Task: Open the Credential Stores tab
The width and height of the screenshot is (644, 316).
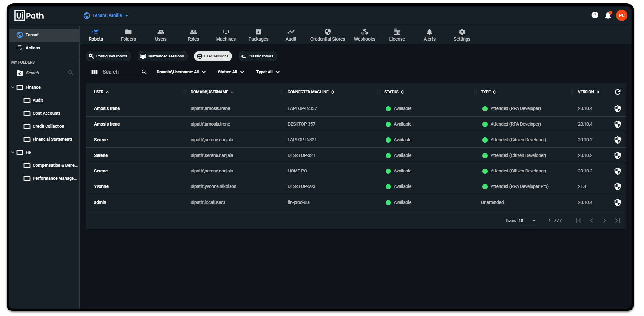Action: coord(328,35)
